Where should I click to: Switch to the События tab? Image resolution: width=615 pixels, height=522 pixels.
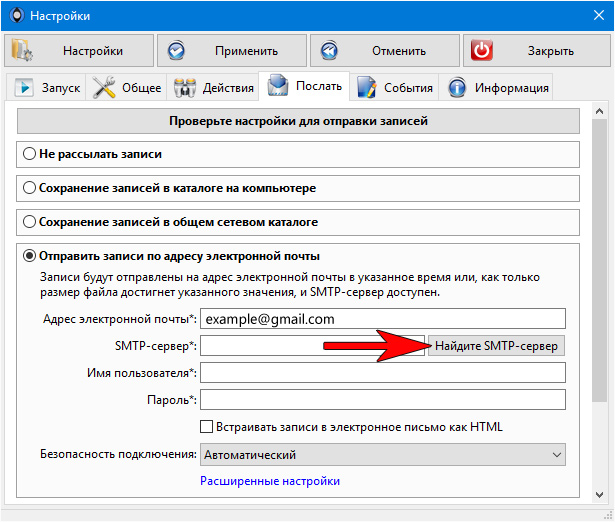pos(394,87)
